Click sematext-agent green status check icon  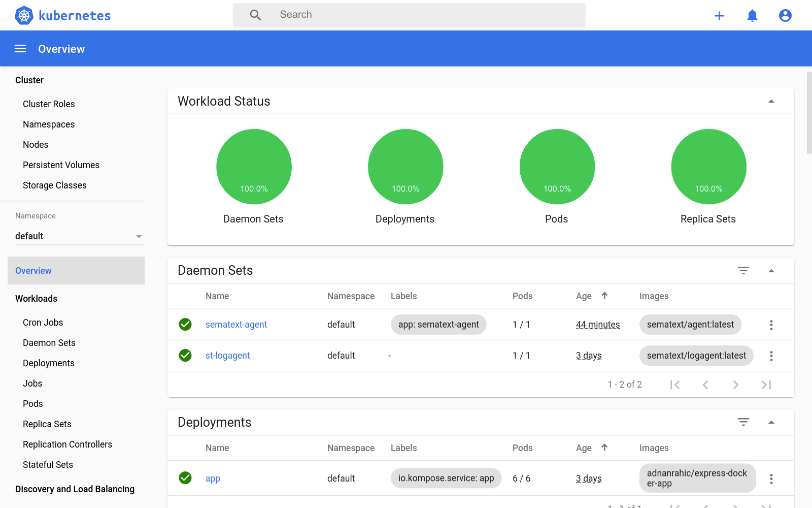pyautogui.click(x=185, y=324)
